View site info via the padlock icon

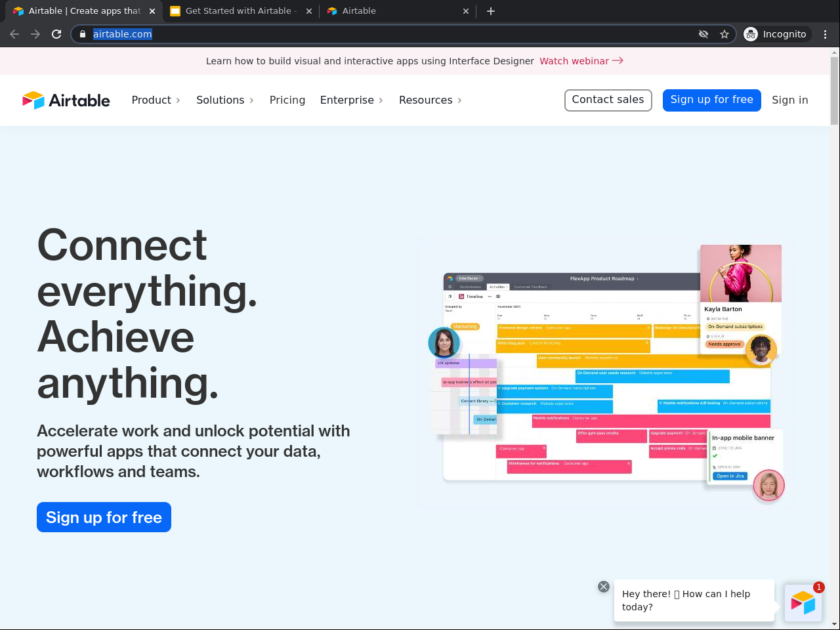point(83,34)
